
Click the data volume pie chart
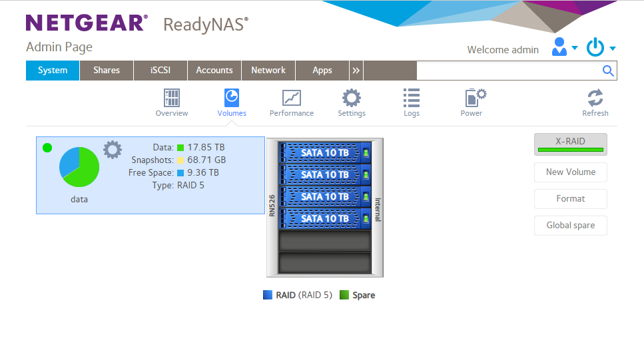coord(79,167)
